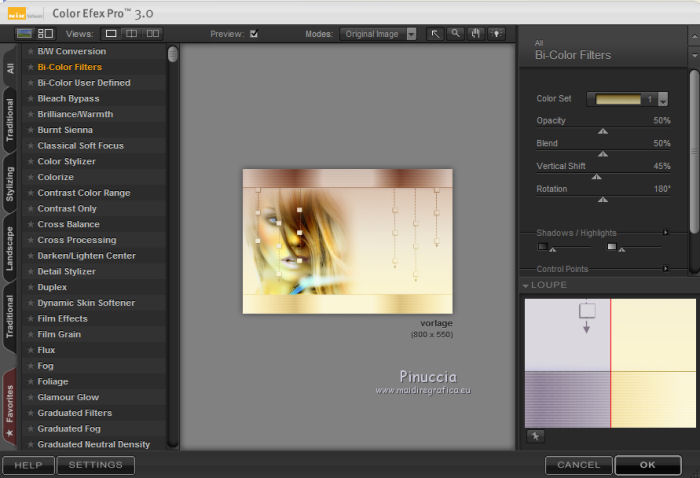Viewport: 700px width, 478px height.
Task: Open the Stylizing category tab
Action: [10, 184]
